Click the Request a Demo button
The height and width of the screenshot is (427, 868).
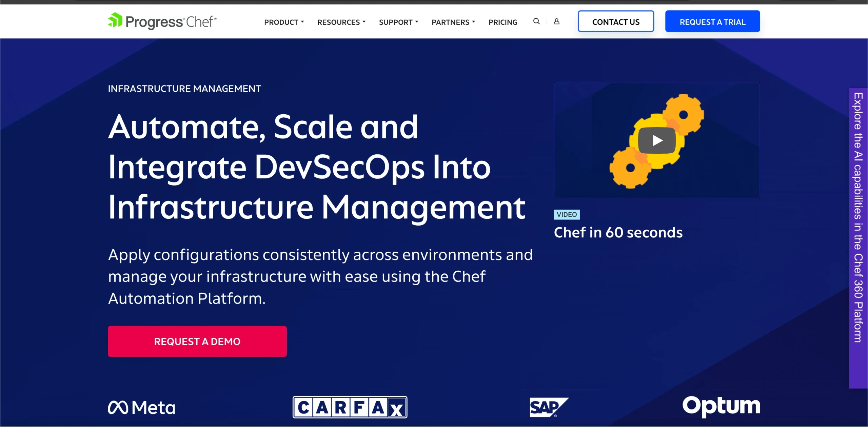tap(197, 341)
